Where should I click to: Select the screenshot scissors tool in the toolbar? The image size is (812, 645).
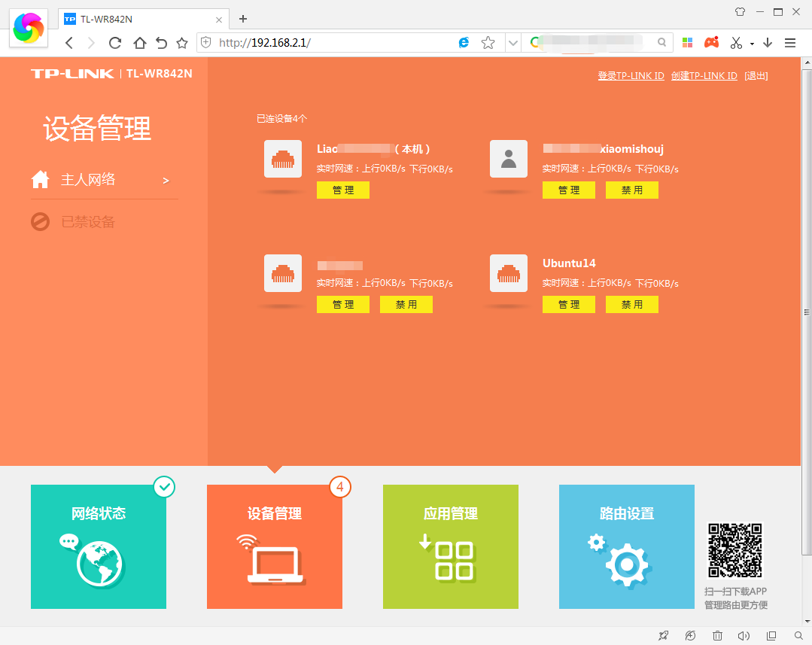point(736,43)
